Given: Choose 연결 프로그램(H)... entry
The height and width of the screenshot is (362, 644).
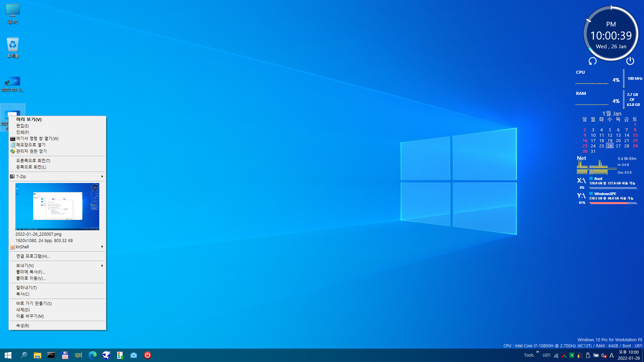Looking at the screenshot, I should click(x=57, y=256).
